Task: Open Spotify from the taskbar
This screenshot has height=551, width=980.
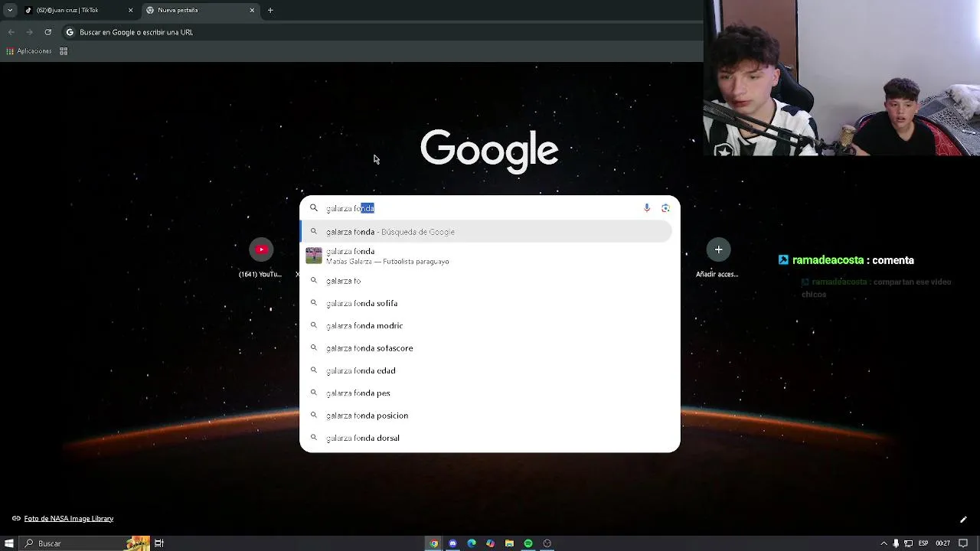Action: point(528,543)
